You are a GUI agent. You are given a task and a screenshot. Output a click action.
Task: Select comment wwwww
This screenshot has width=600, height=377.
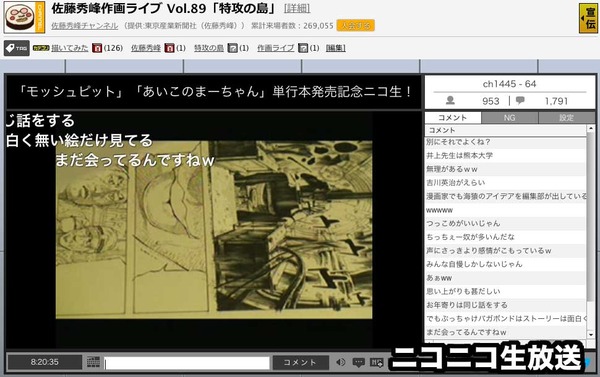point(505,210)
